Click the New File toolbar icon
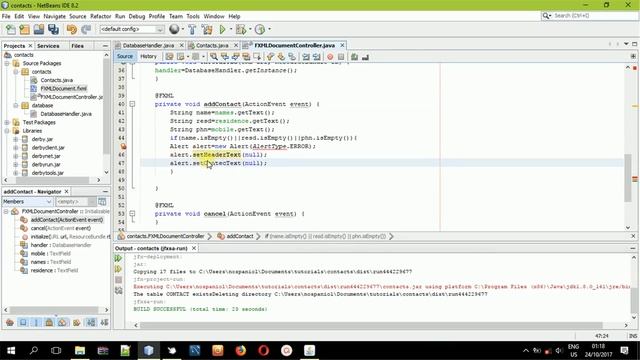Image resolution: width=640 pixels, height=360 pixels. click(11, 29)
